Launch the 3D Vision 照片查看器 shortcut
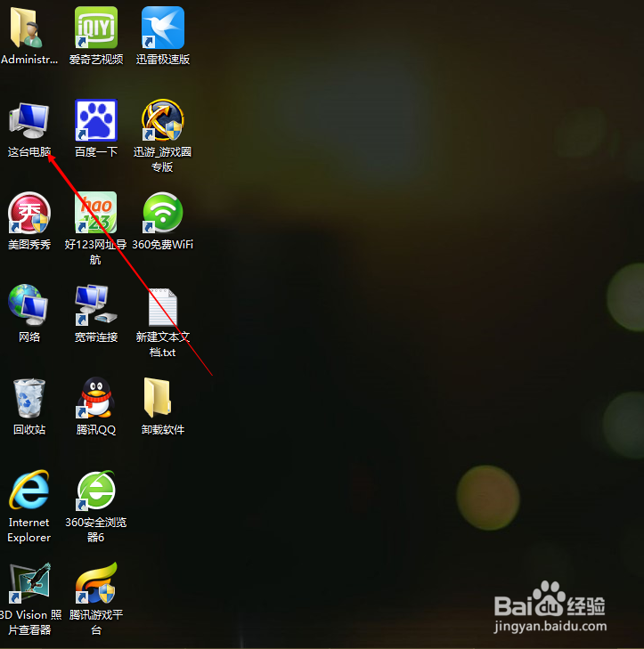Screen dimensions: 644x649 (x=29, y=583)
